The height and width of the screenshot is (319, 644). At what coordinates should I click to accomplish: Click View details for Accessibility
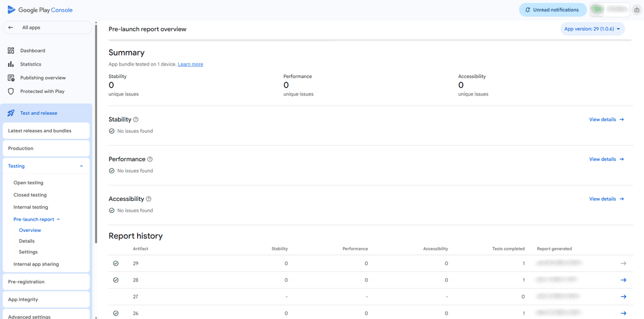point(606,199)
